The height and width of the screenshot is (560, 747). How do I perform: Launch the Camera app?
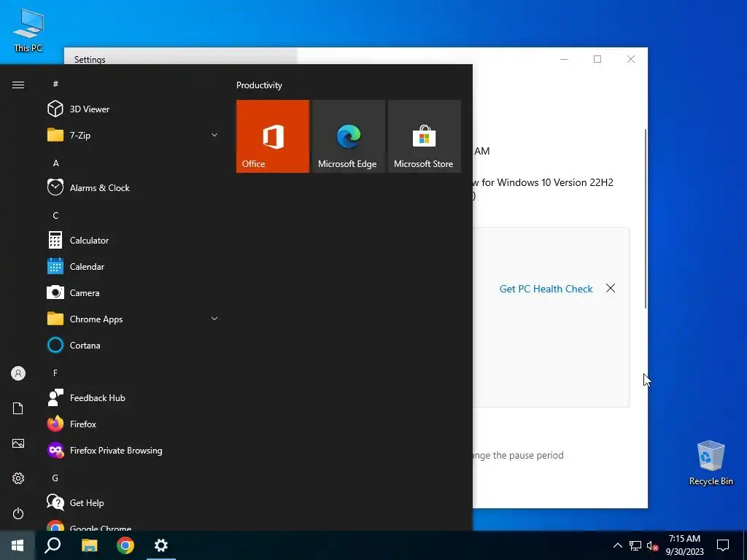click(133, 293)
